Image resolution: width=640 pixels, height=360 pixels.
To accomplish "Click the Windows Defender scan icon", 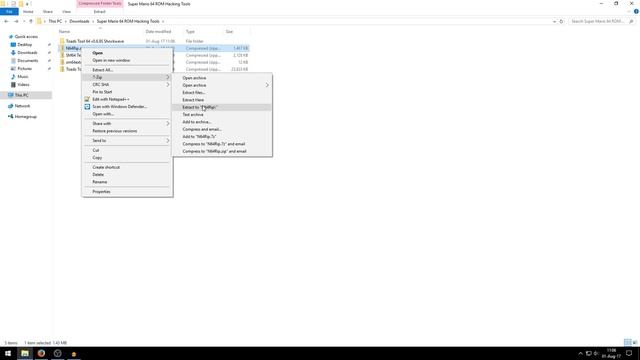I will (x=87, y=107).
